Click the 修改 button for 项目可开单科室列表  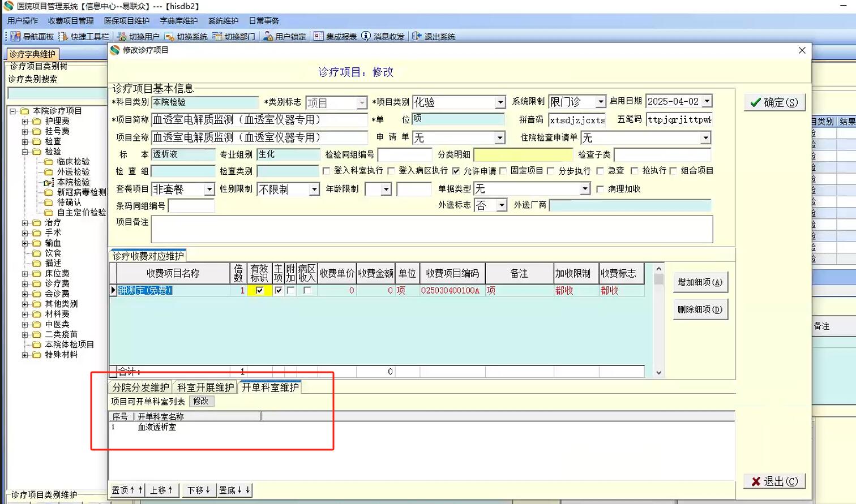coord(201,401)
